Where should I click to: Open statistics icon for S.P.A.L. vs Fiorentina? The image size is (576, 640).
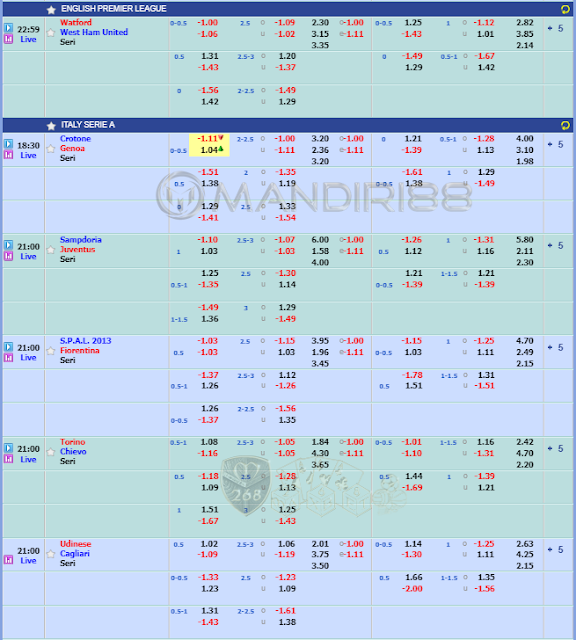[8, 358]
